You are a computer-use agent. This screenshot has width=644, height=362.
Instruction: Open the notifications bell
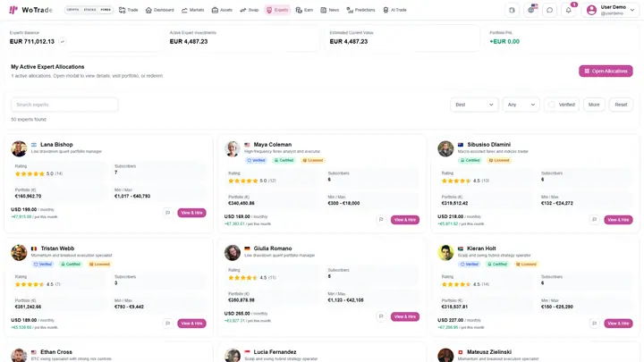(569, 10)
